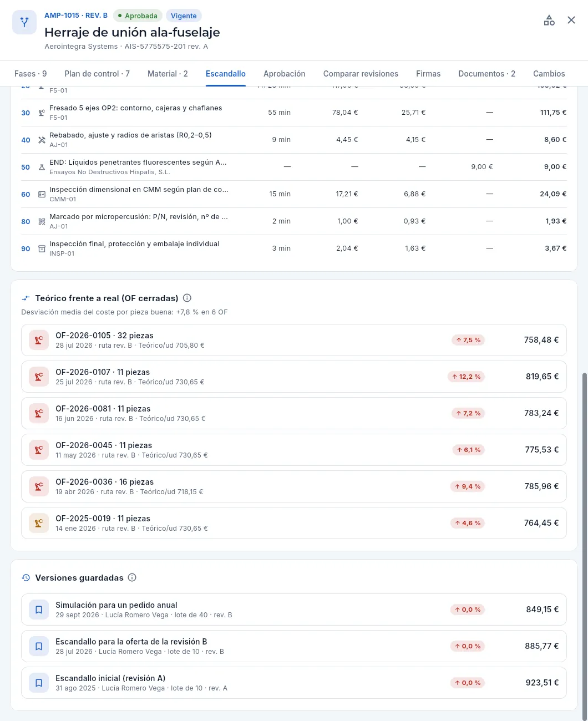The image size is (588, 721).
Task: Open info icon next to Teórico frente a real
Action: [187, 298]
